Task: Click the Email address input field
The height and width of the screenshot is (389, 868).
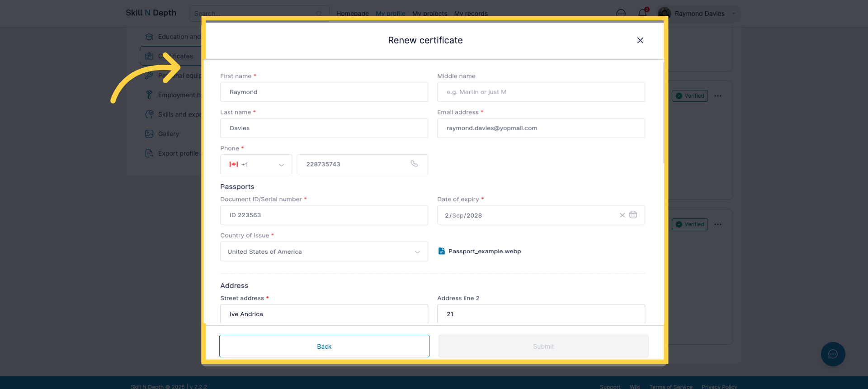Action: (x=541, y=128)
